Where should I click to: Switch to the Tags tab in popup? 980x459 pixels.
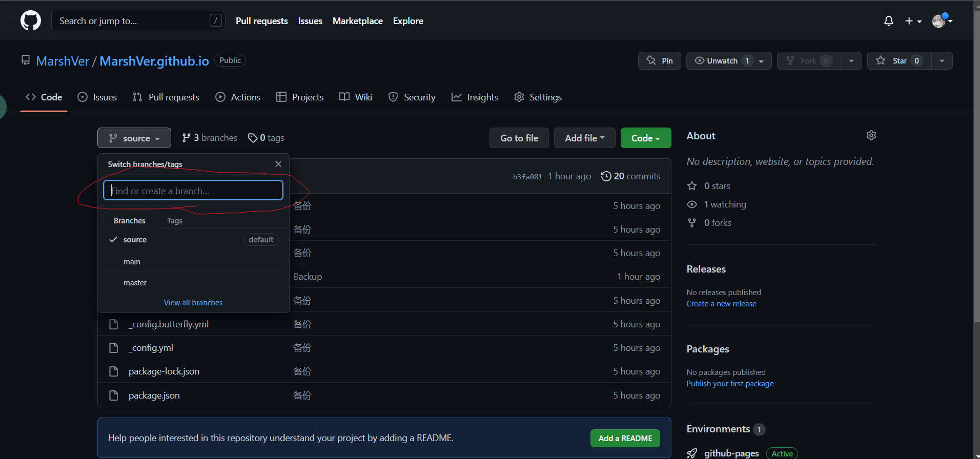tap(175, 221)
